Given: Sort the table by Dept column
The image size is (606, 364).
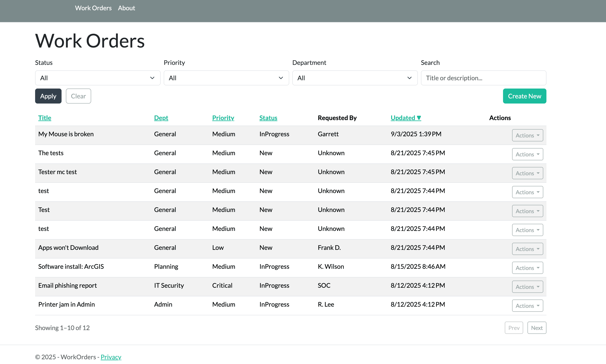Looking at the screenshot, I should click(161, 118).
